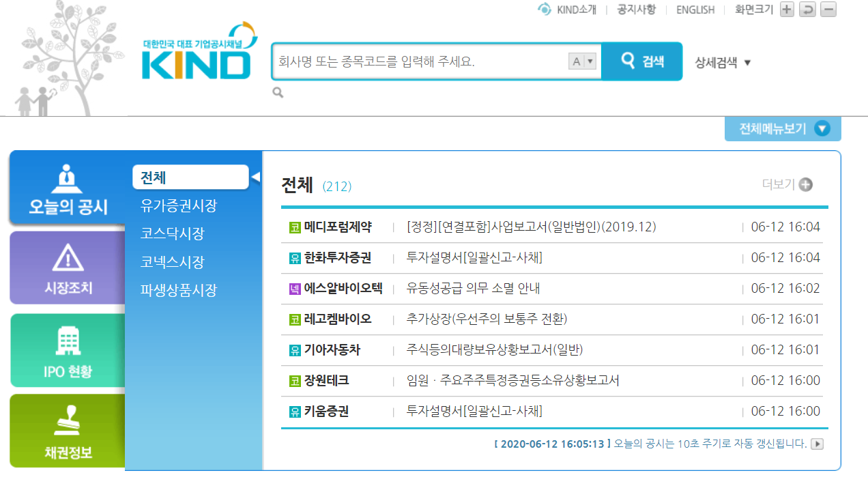Click the 검색 search button
The image size is (868, 488).
tap(642, 61)
